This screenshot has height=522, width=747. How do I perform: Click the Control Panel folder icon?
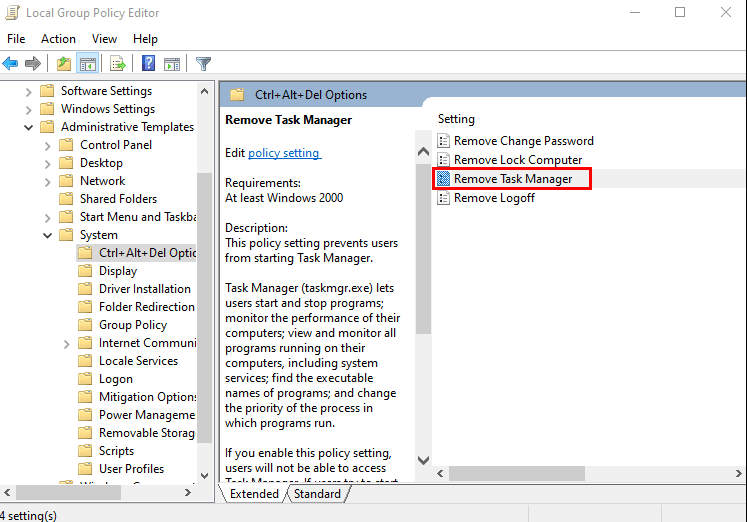point(66,145)
